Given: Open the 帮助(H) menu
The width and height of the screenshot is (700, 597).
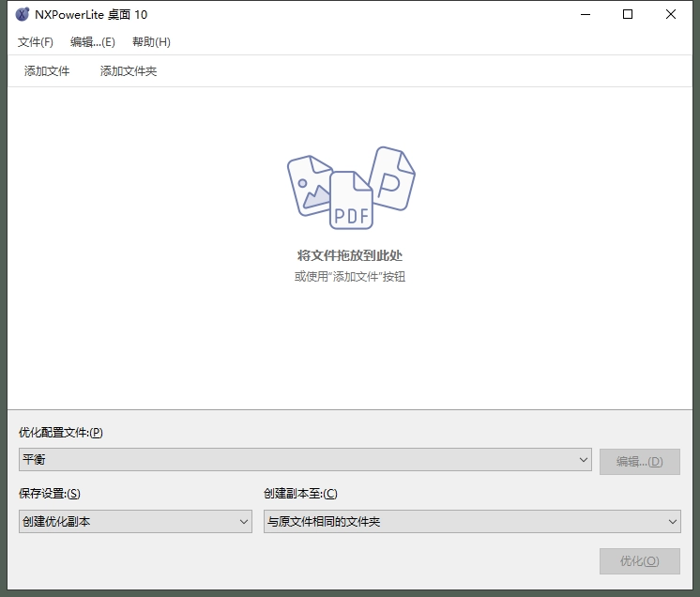Looking at the screenshot, I should click(x=151, y=42).
